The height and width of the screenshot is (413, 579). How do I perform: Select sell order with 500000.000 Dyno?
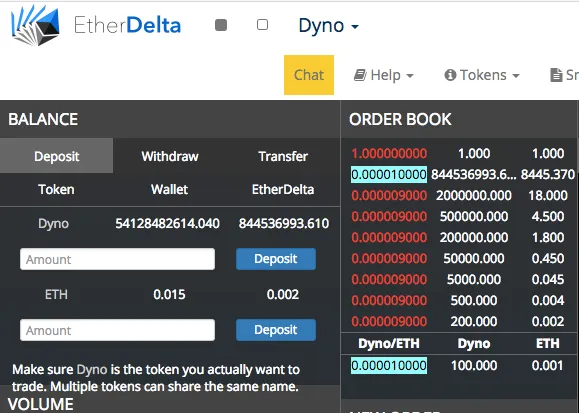458,216
